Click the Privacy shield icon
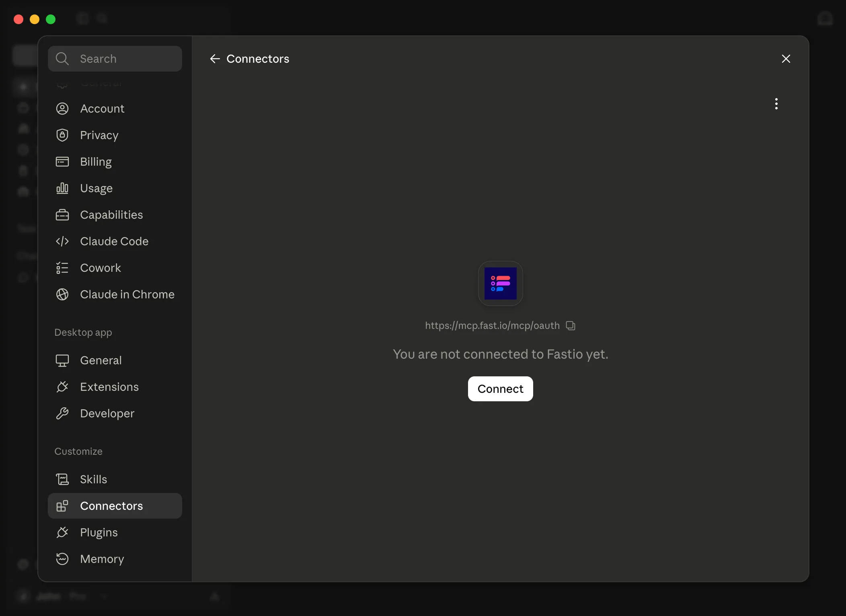 (62, 135)
